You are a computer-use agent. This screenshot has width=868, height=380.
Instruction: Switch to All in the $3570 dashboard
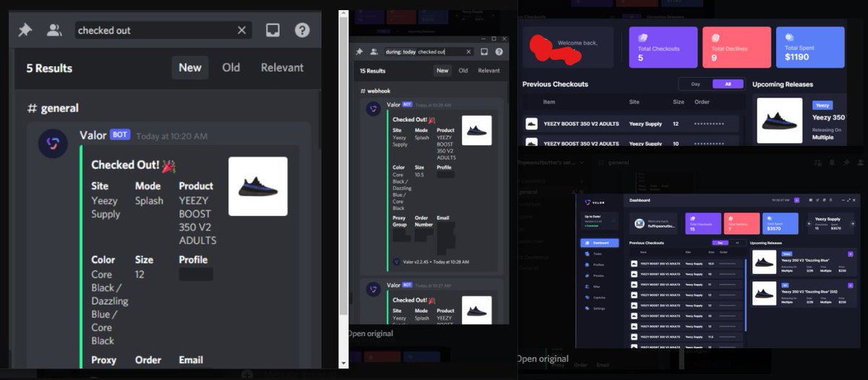coord(737,243)
